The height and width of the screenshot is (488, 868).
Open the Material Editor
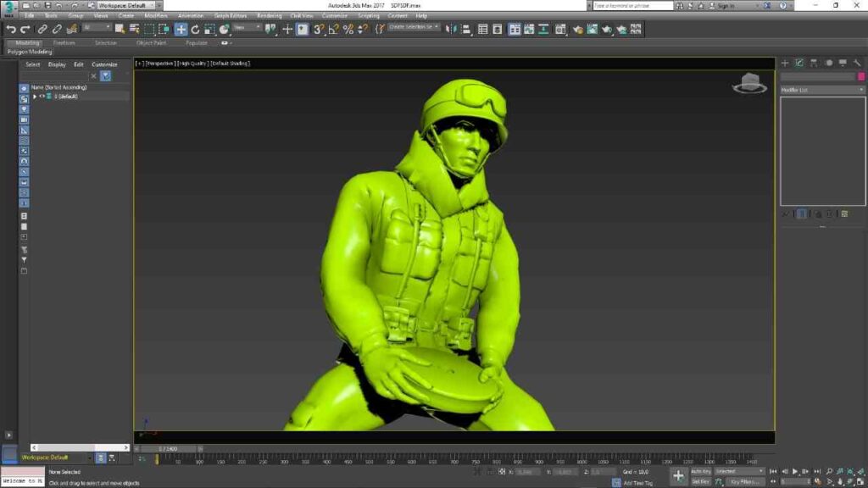[x=559, y=29]
